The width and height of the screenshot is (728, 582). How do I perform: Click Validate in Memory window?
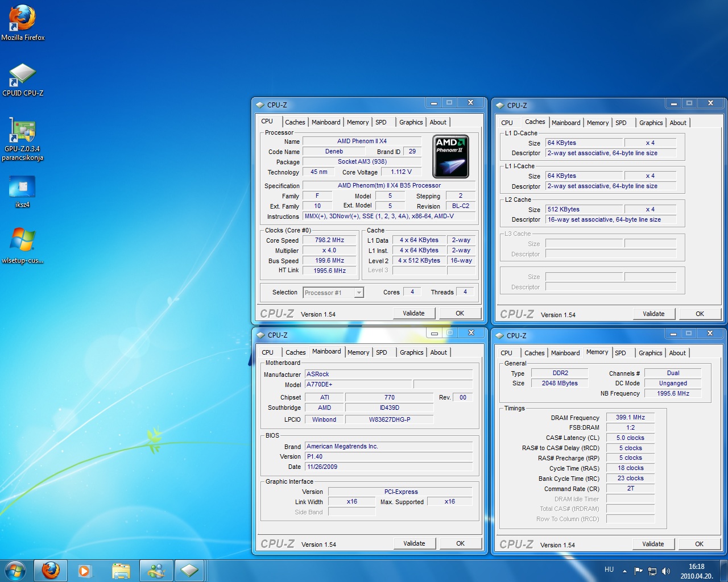click(653, 544)
